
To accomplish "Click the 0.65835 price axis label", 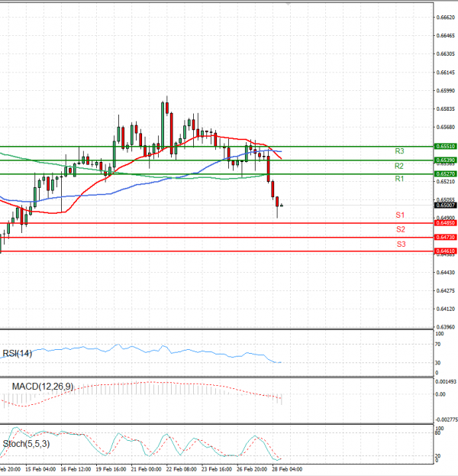I will tap(446, 109).
